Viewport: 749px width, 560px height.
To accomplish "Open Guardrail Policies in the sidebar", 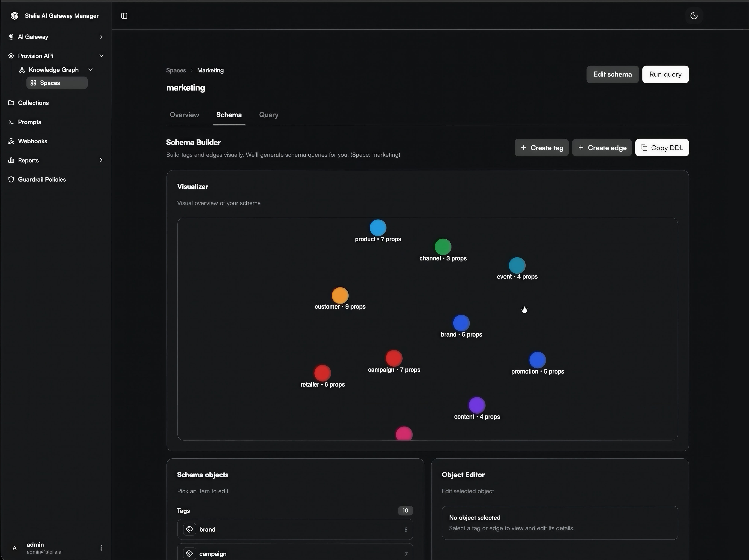I will pyautogui.click(x=42, y=179).
